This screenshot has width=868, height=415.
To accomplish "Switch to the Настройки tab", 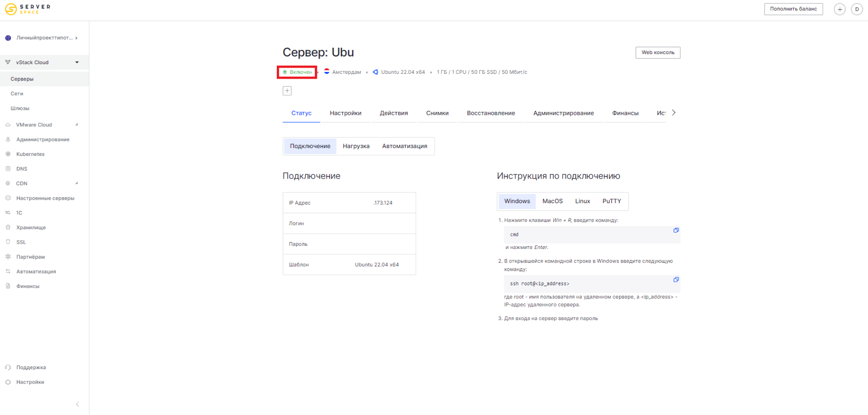I will (x=346, y=113).
